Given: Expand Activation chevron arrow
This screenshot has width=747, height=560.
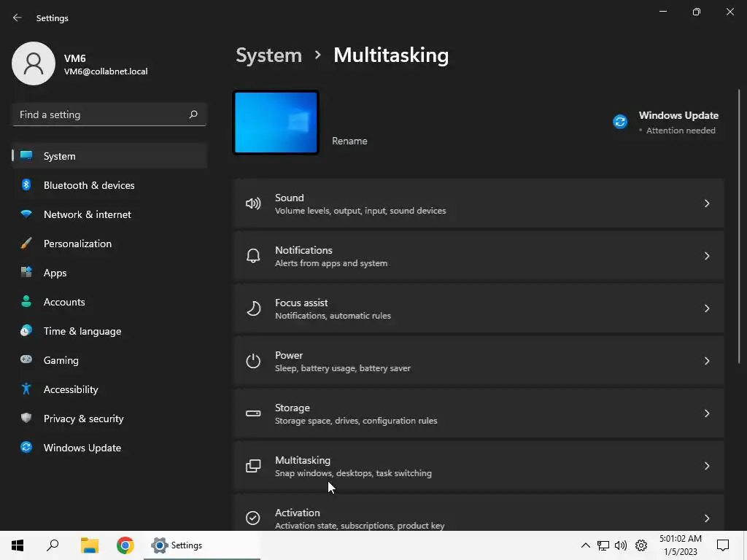Looking at the screenshot, I should click(x=707, y=518).
